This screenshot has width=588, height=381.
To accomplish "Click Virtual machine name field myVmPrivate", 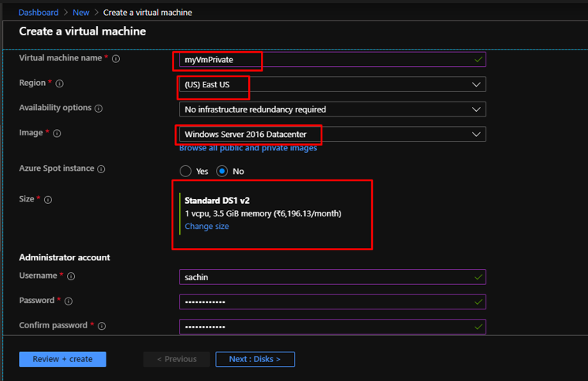I will point(333,60).
